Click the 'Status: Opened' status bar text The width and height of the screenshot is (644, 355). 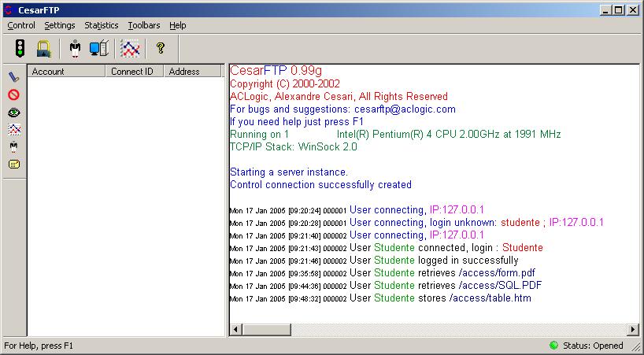point(593,346)
